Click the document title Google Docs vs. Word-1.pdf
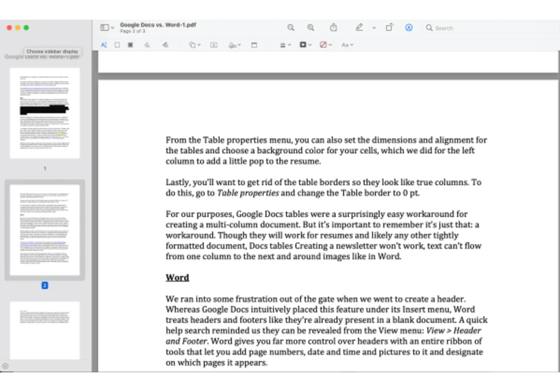560x392 pixels. 158,24
